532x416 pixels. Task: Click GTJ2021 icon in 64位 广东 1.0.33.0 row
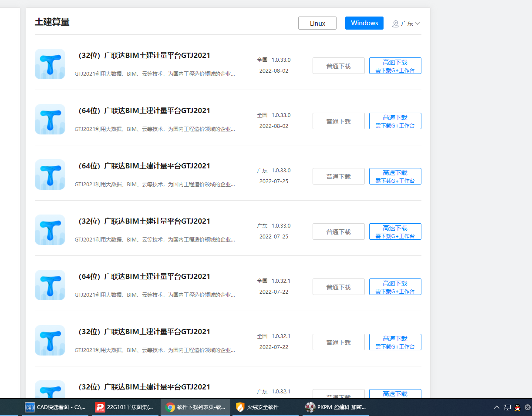pyautogui.click(x=50, y=174)
